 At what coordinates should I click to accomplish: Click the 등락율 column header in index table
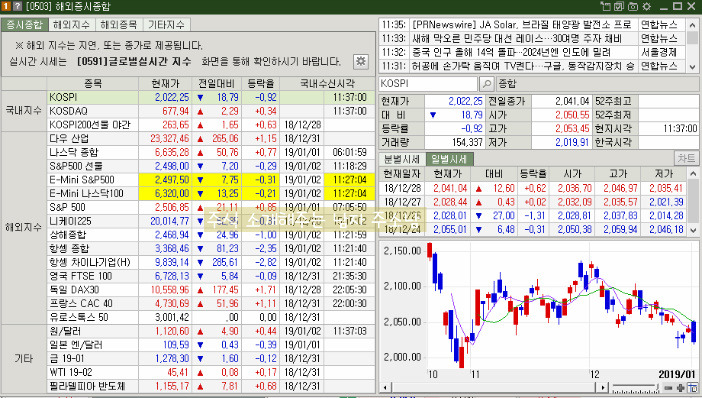click(x=261, y=83)
